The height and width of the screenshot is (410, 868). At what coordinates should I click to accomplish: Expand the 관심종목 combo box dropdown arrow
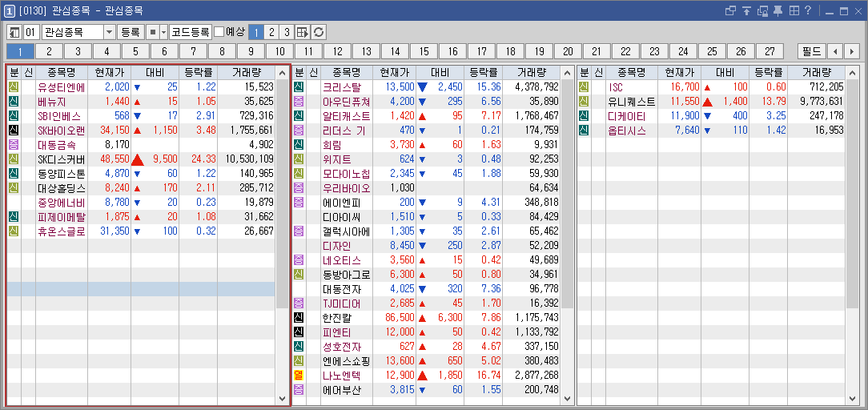109,31
